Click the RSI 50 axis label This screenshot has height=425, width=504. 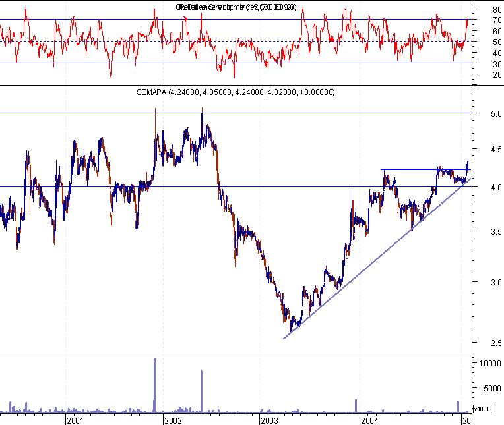coord(497,42)
